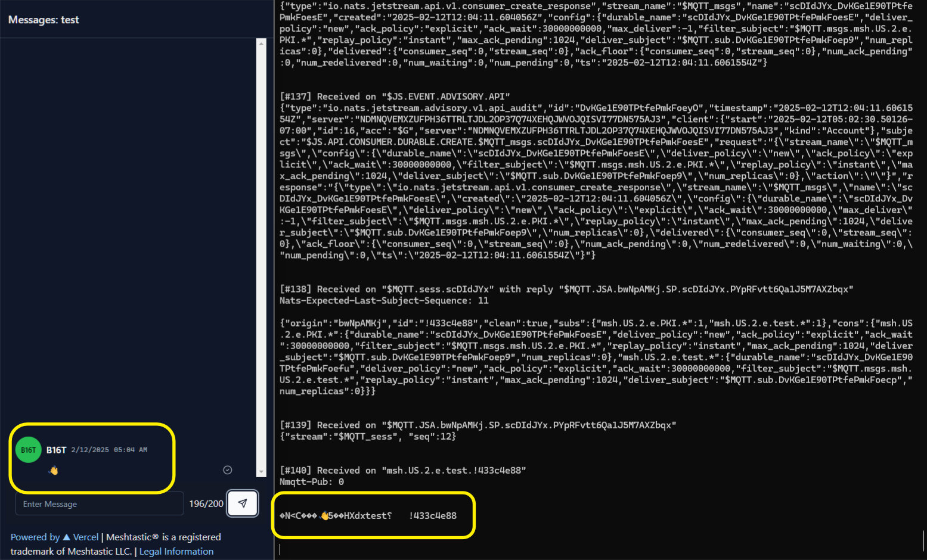
Task: Click the 196/200 character counter
Action: [x=206, y=504]
